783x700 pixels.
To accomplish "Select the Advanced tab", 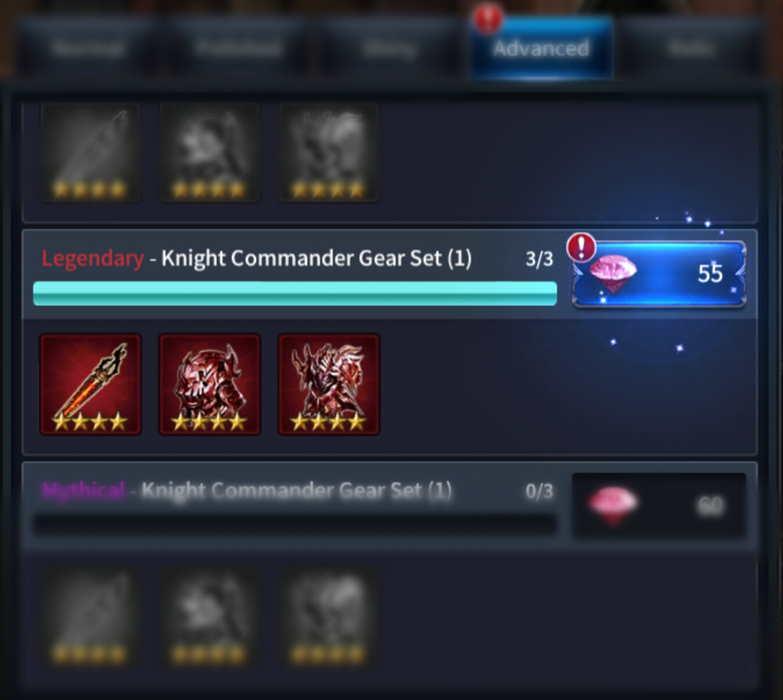I will pos(541,48).
